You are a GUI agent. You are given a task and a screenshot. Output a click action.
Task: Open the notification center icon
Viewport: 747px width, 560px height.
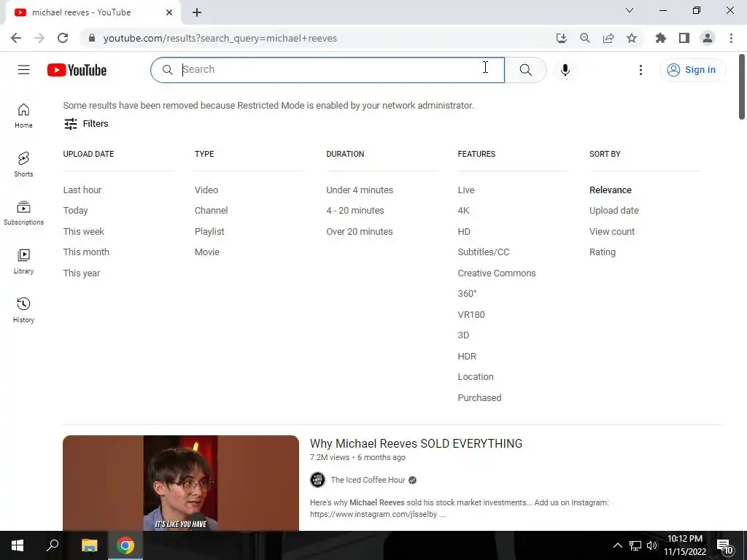[x=724, y=545]
